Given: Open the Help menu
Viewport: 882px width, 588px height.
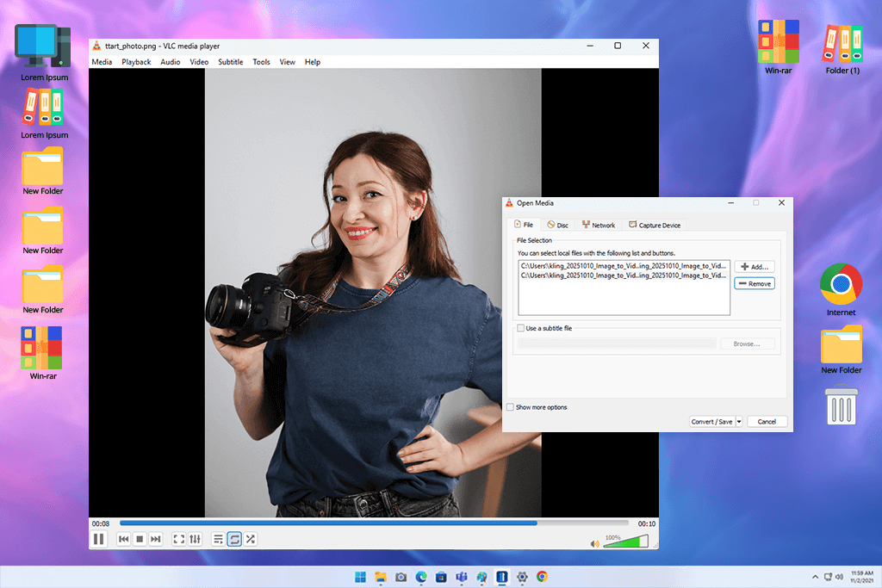Looking at the screenshot, I should (x=313, y=62).
